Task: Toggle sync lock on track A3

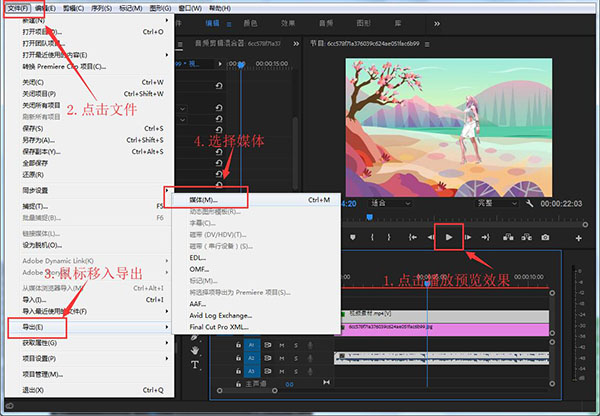Action: coord(267,371)
